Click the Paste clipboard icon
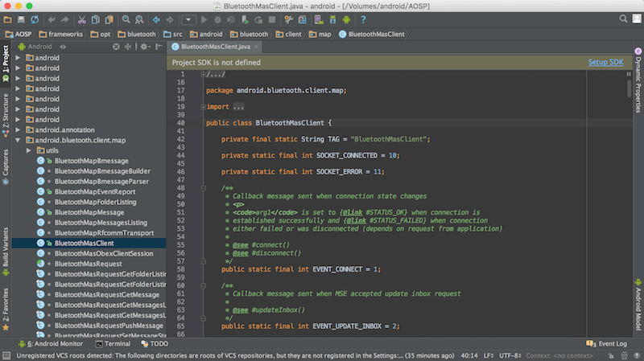This screenshot has width=644, height=361. [x=109, y=19]
